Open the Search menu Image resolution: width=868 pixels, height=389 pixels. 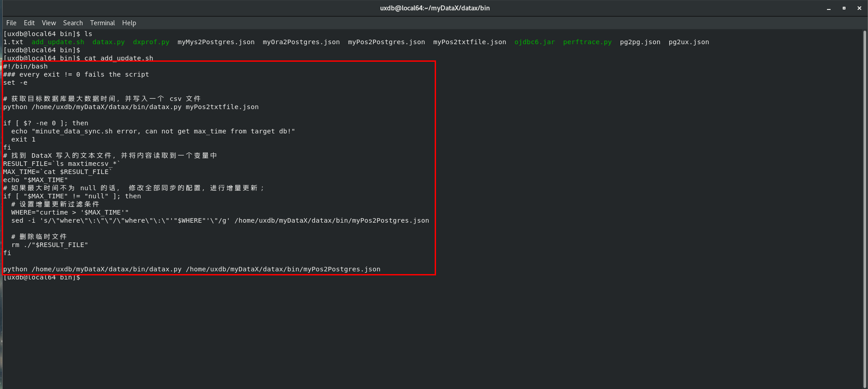click(73, 23)
